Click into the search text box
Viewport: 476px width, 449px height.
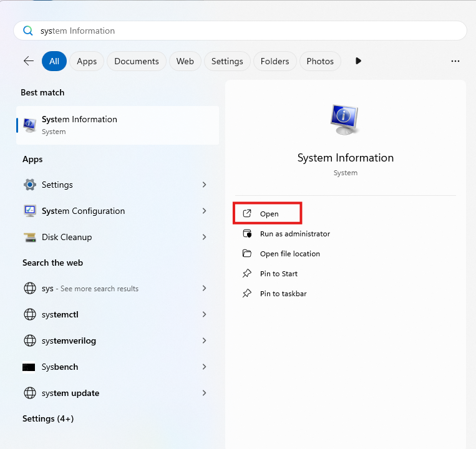pyautogui.click(x=250, y=31)
